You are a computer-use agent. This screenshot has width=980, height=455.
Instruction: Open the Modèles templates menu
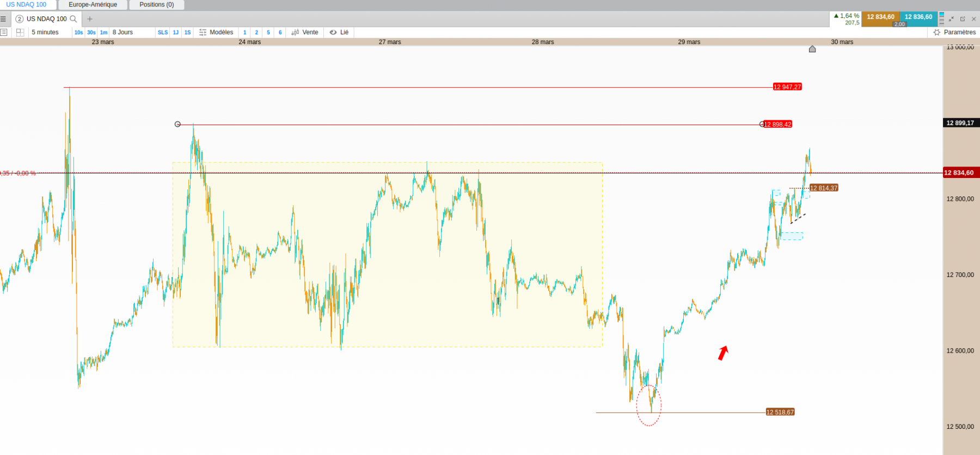click(216, 33)
